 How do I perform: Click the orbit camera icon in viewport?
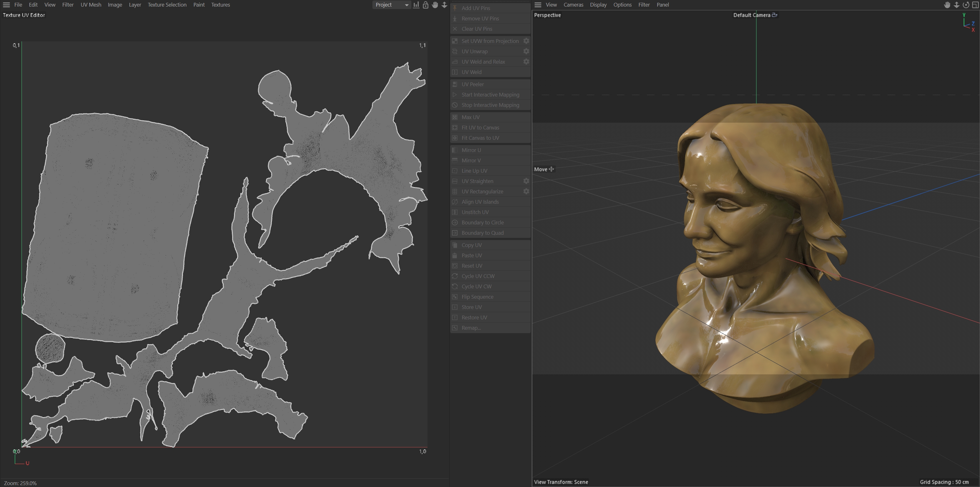point(966,5)
